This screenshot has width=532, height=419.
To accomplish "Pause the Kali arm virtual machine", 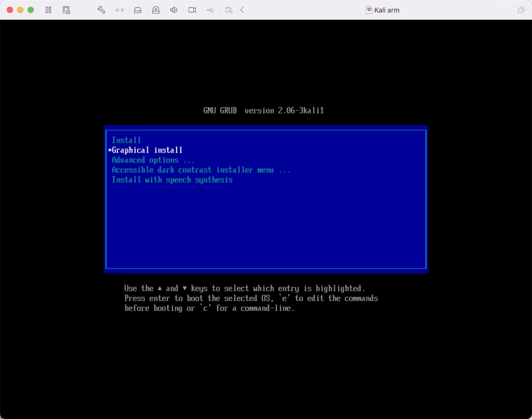I will click(48, 10).
